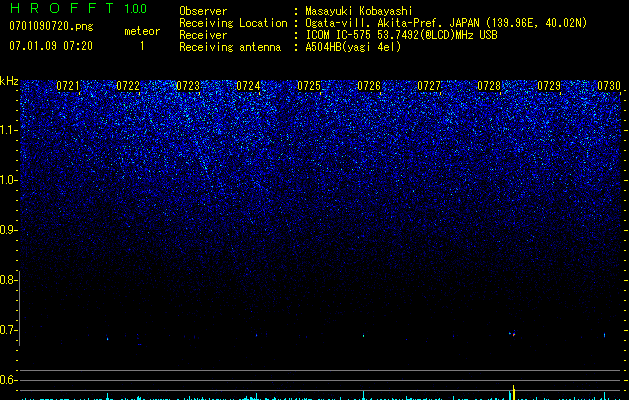The image size is (629, 400).
Task: Click the Observer field label
Action: tap(203, 11)
